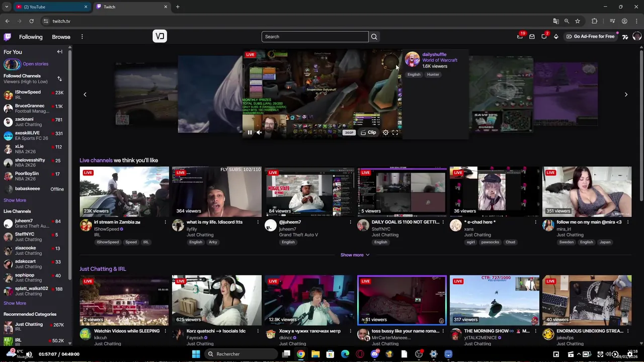Open the user profile avatar menu
The image size is (644, 362).
pyautogui.click(x=637, y=36)
